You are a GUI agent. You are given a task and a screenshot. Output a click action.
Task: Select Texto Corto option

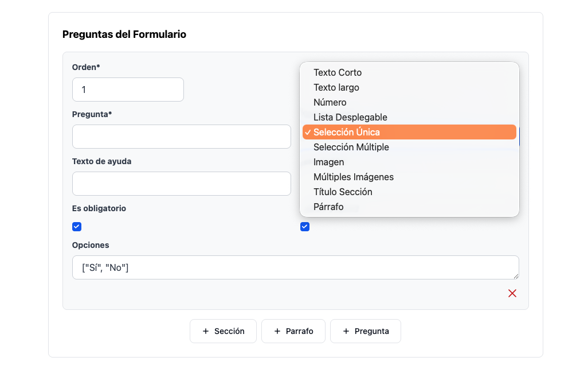pos(338,73)
